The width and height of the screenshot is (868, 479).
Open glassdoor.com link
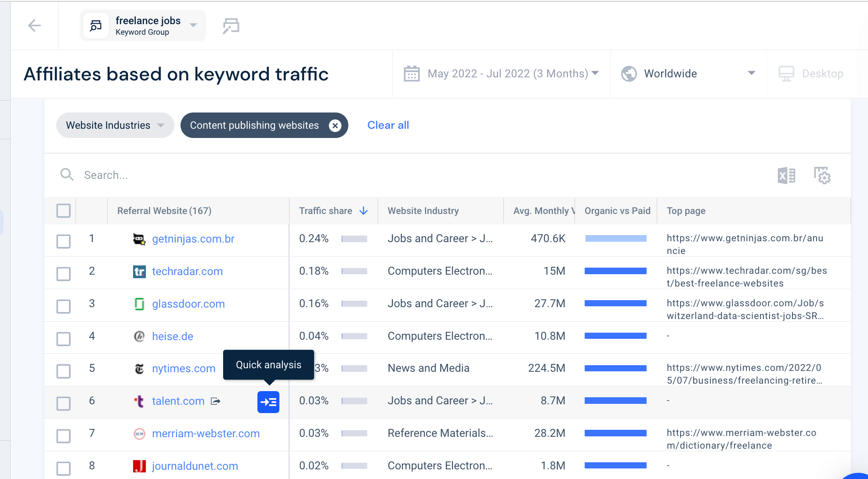point(188,304)
